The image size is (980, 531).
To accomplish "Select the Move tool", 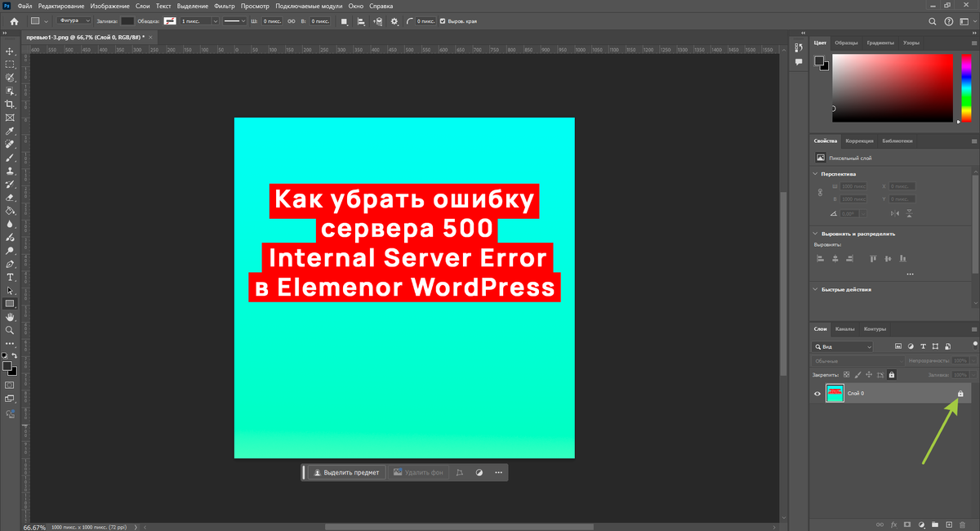I will coord(11,51).
